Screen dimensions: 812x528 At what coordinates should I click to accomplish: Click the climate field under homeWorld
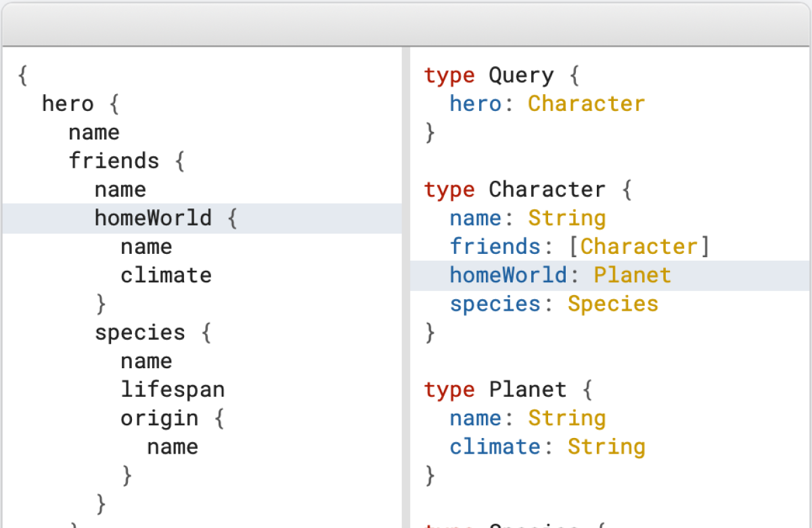point(166,275)
